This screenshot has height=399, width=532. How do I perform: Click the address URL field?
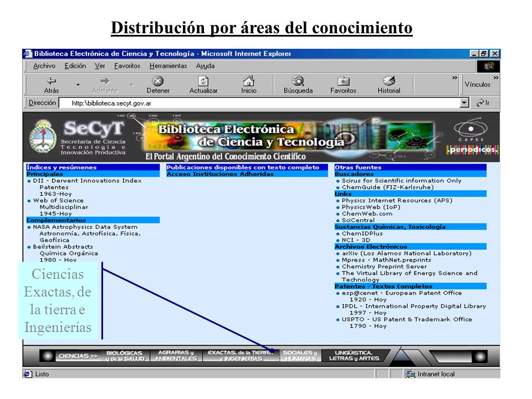[x=259, y=103]
